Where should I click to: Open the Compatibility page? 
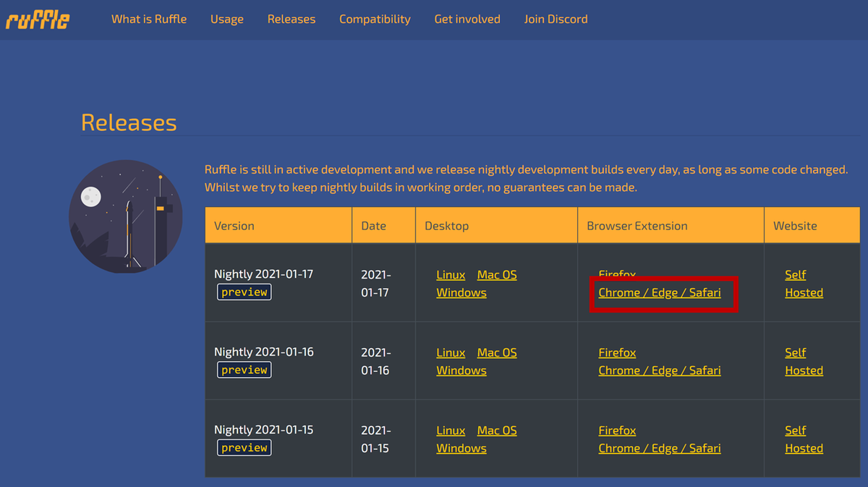[375, 20]
